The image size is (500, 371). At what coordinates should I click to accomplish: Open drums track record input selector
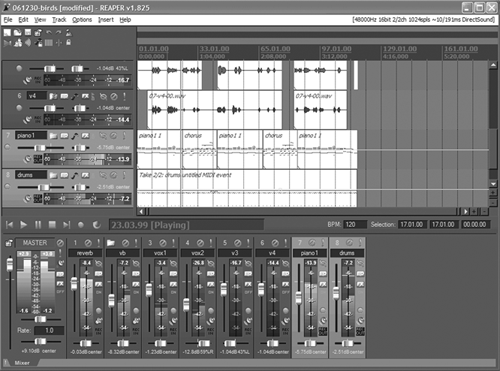[x=38, y=199]
